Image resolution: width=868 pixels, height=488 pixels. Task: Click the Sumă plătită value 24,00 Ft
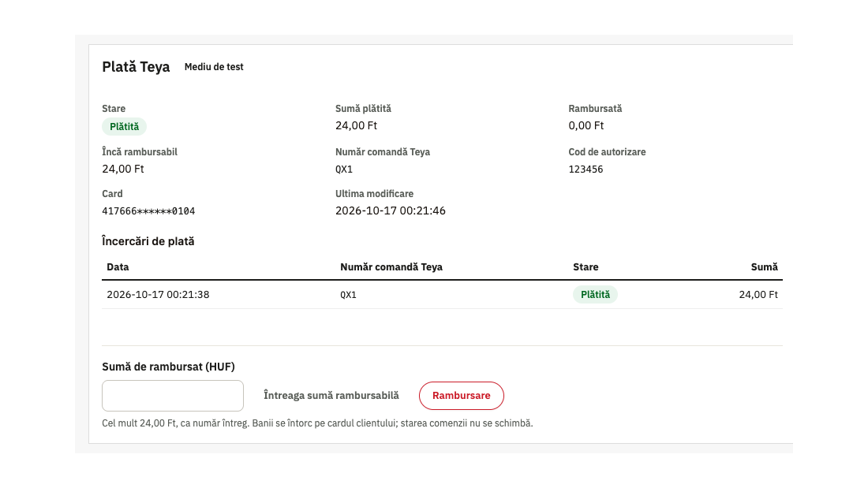[356, 125]
